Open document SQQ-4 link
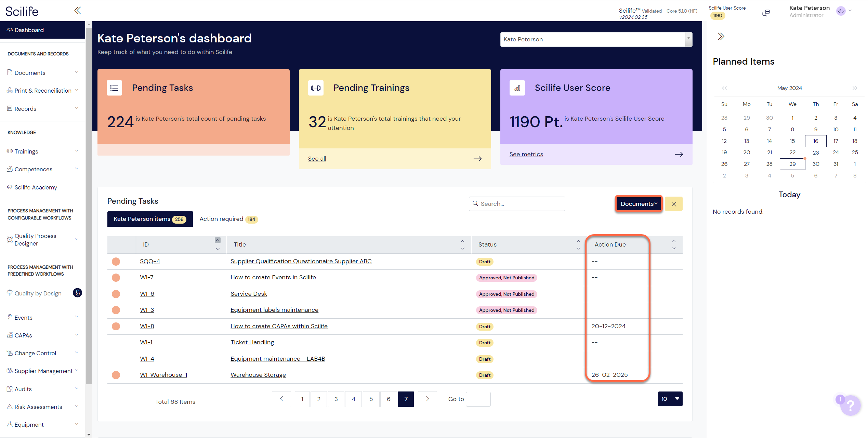Viewport: 868px width, 438px height. (150, 261)
